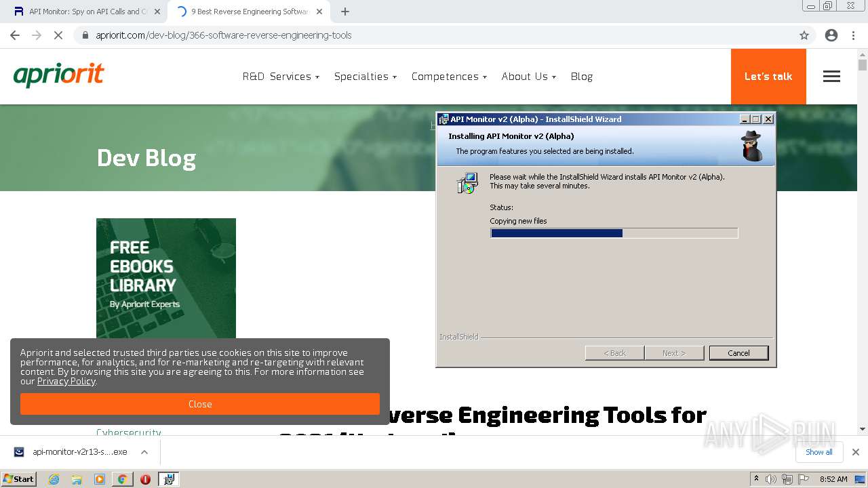The width and height of the screenshot is (868, 488).
Task: Go back with browser back arrow
Action: tap(15, 35)
